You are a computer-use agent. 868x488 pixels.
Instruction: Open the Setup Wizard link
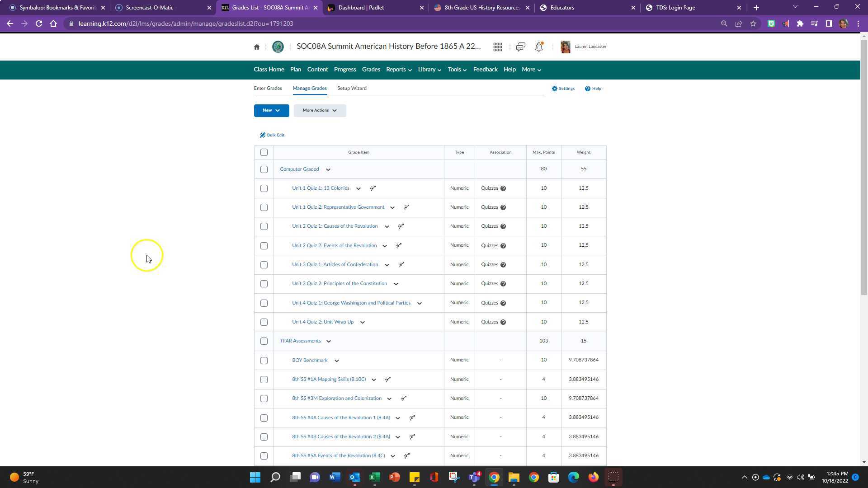coord(352,88)
